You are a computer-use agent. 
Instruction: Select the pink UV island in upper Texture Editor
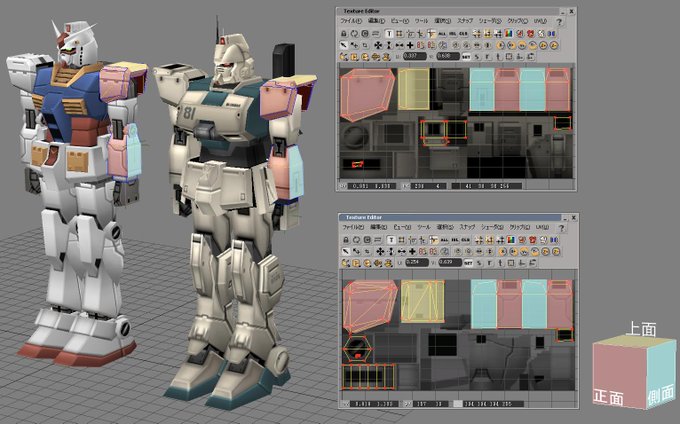point(367,94)
